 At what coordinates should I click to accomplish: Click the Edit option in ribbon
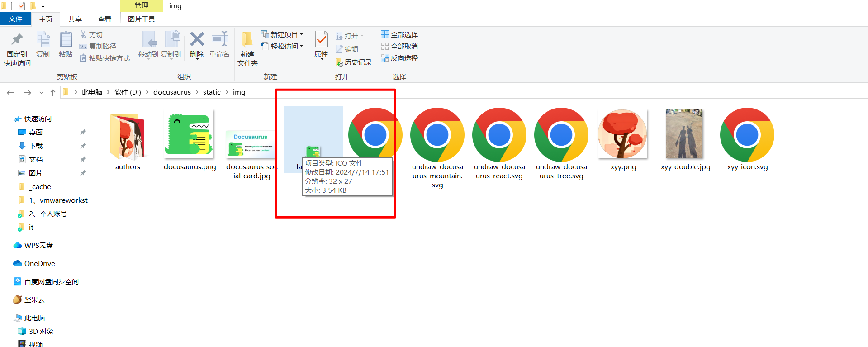(347, 49)
